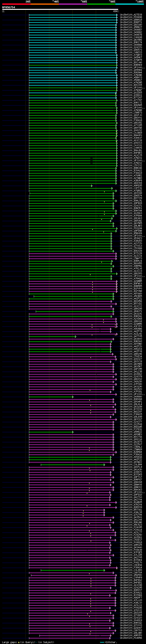Select hit label UniRef100_Q53HZ3

coord(131,239)
